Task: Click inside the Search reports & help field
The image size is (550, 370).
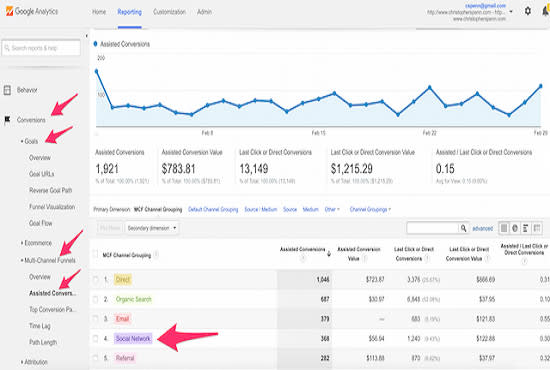Action: pyautogui.click(x=41, y=48)
